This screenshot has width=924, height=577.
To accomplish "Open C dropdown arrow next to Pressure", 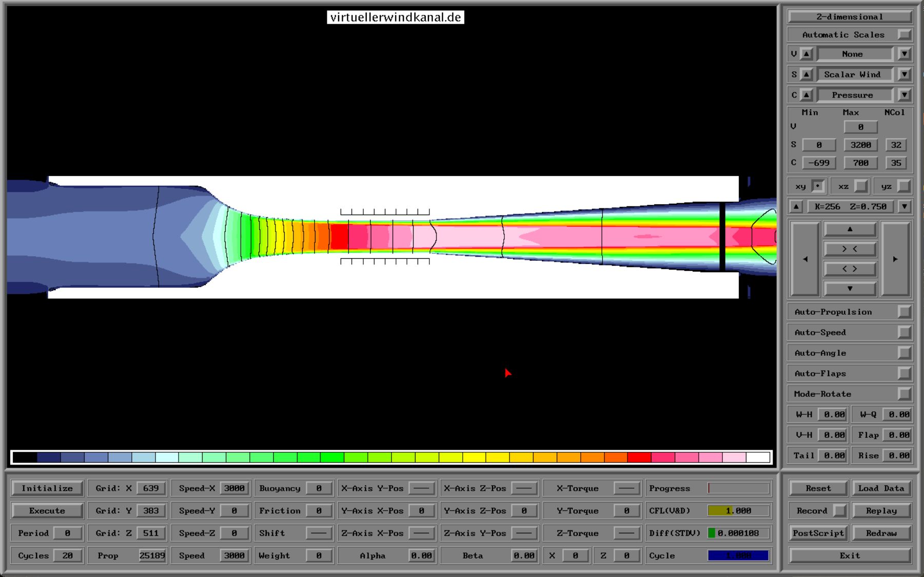I will (x=904, y=95).
